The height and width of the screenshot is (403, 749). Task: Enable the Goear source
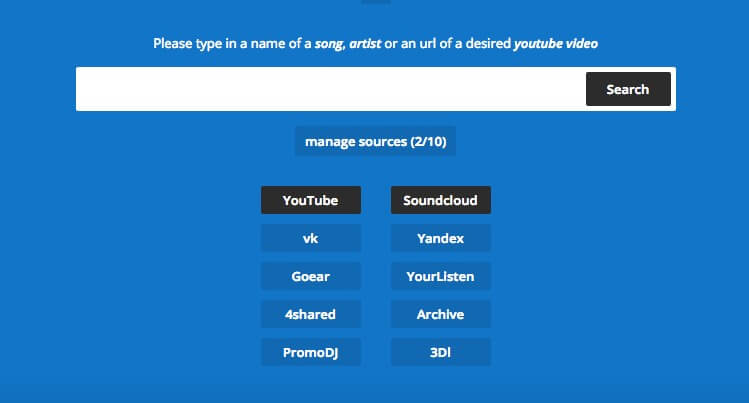click(x=311, y=276)
